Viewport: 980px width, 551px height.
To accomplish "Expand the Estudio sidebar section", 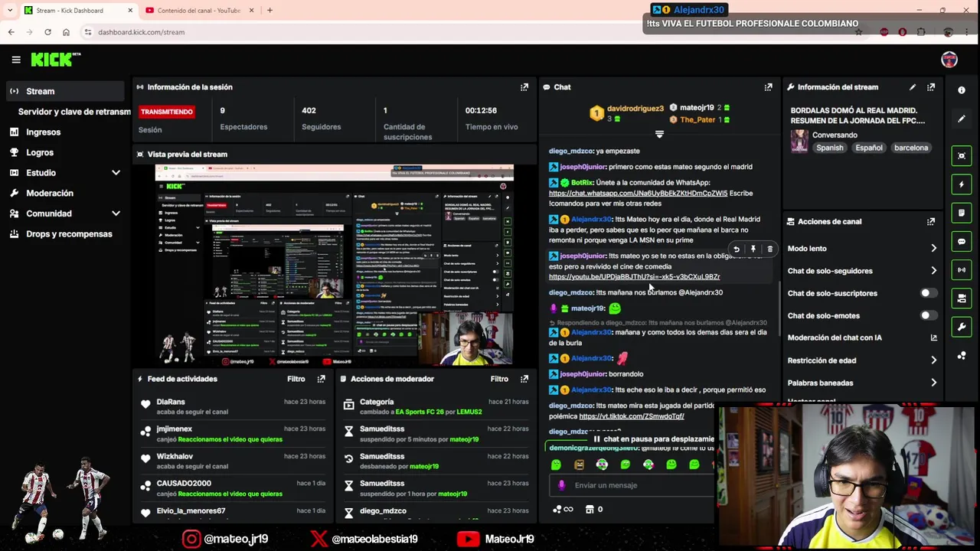I will click(x=65, y=173).
